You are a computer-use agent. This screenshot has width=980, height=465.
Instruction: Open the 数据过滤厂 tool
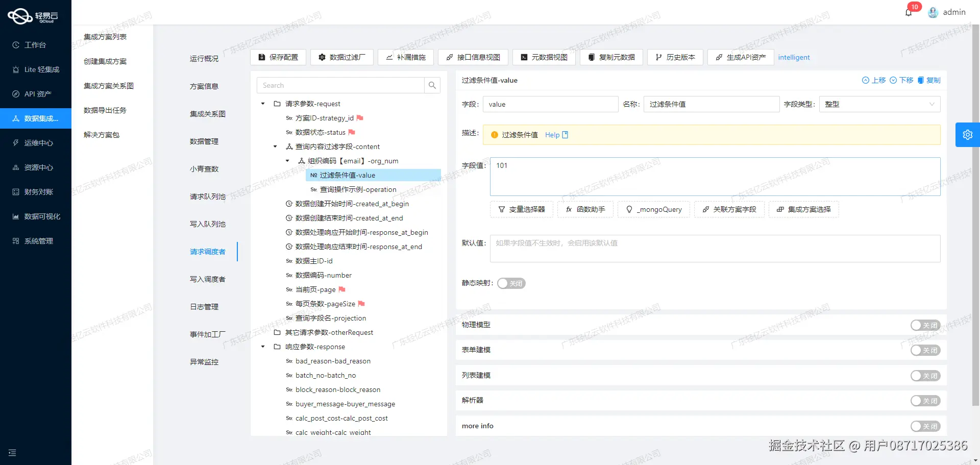(x=341, y=57)
